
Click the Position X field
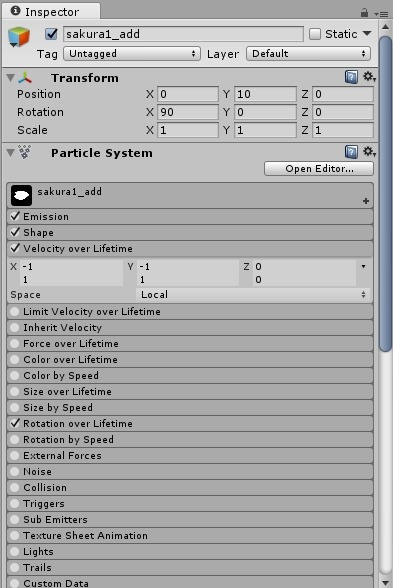(x=188, y=94)
